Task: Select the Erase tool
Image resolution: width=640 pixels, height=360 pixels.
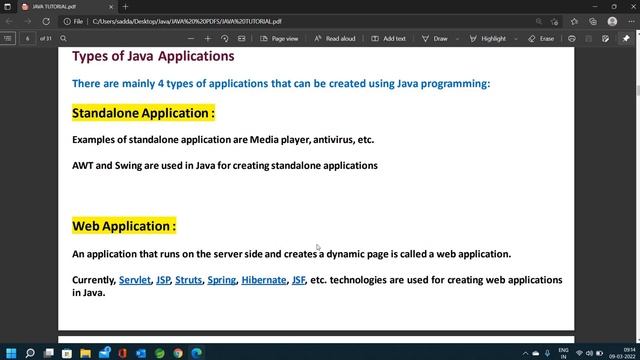Action: [541, 38]
